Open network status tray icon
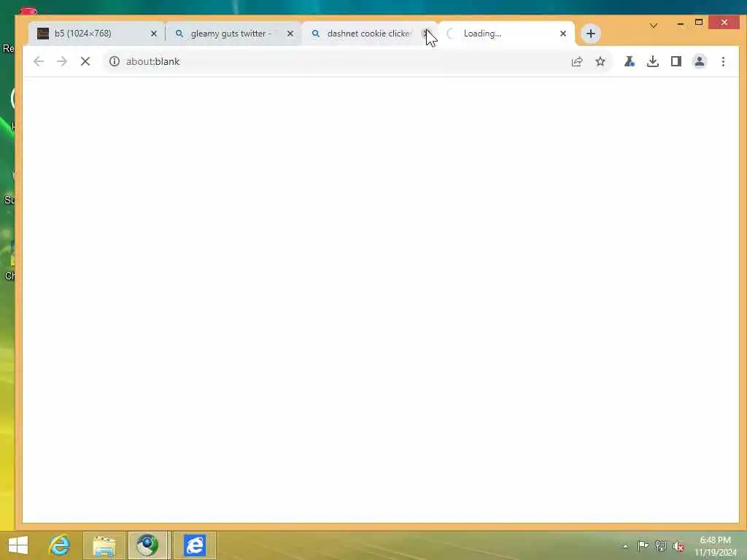Viewport: 747px width, 560px height. click(661, 545)
